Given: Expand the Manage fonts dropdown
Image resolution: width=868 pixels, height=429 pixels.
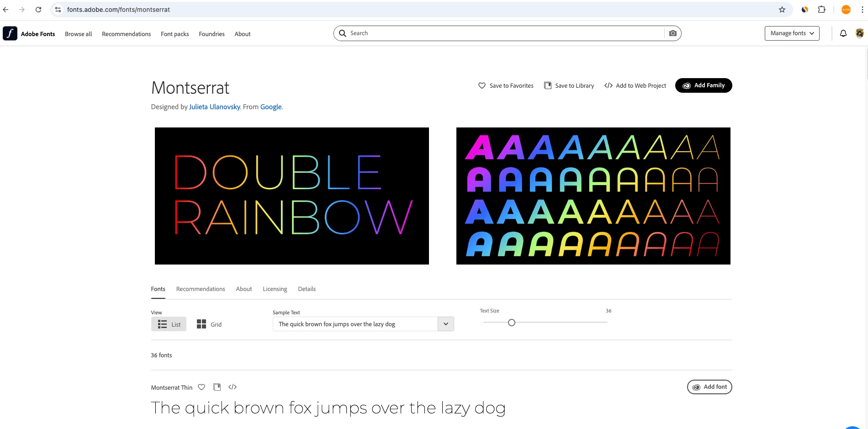Looking at the screenshot, I should pos(792,33).
